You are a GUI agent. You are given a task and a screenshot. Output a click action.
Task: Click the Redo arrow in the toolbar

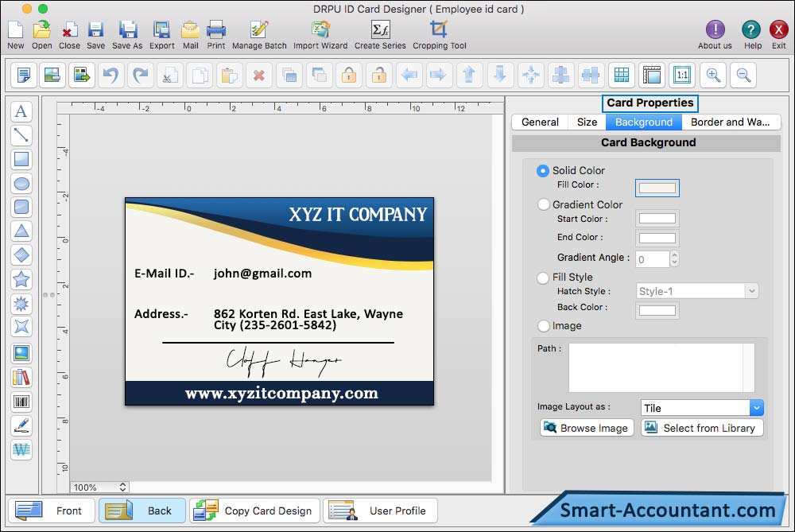pyautogui.click(x=141, y=75)
